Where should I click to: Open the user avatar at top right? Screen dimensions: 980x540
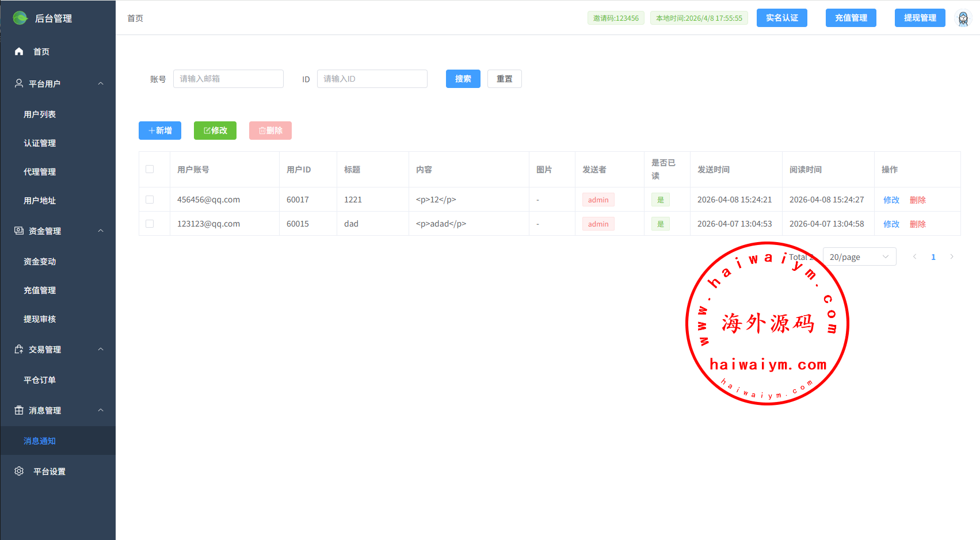pyautogui.click(x=963, y=18)
